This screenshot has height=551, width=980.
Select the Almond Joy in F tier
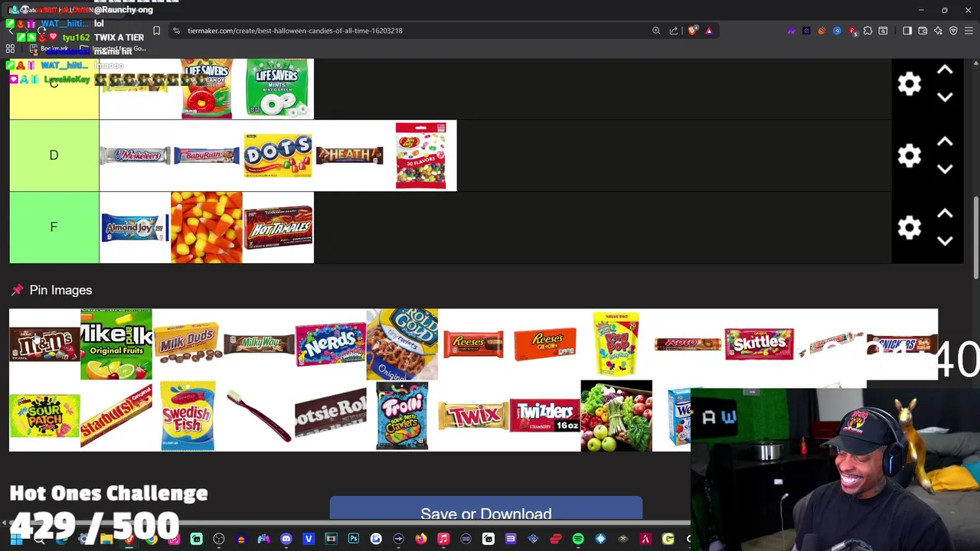point(135,227)
